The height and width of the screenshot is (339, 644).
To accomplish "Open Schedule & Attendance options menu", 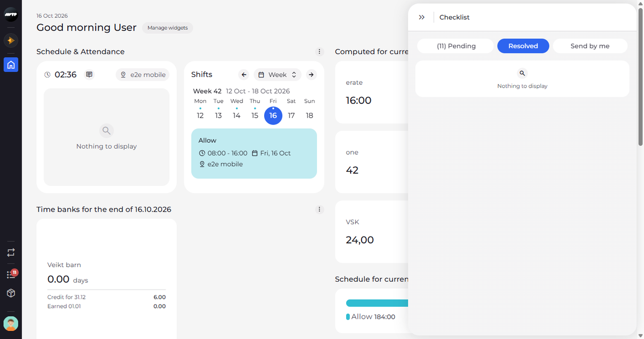I will pyautogui.click(x=319, y=51).
